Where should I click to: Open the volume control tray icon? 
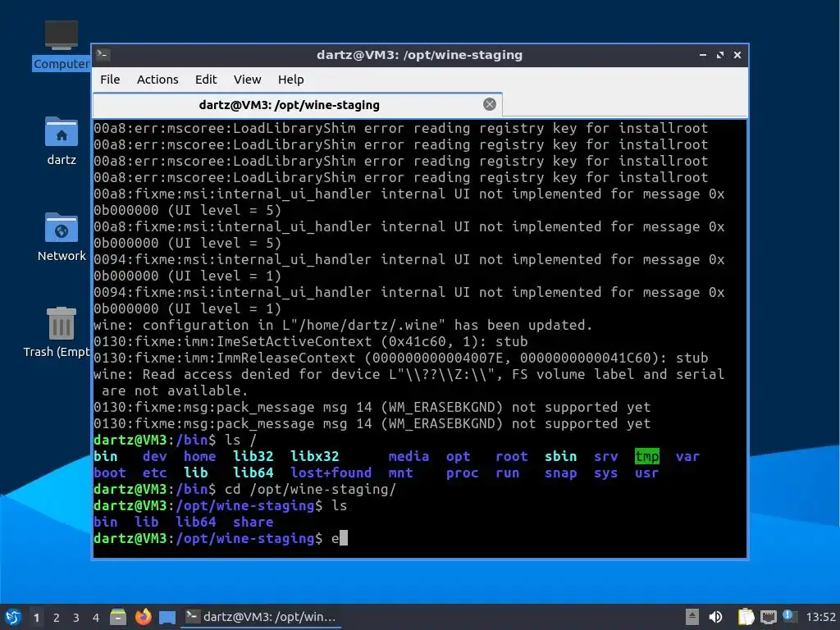click(715, 617)
